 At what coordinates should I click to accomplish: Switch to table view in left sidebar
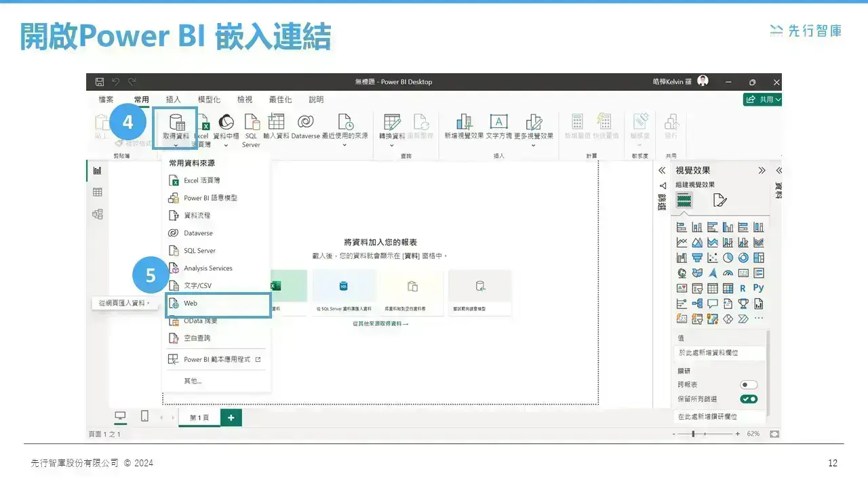(x=98, y=192)
